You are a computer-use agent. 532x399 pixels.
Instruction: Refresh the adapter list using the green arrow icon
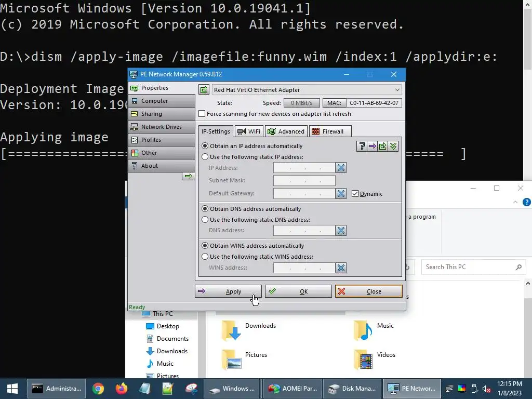click(204, 89)
